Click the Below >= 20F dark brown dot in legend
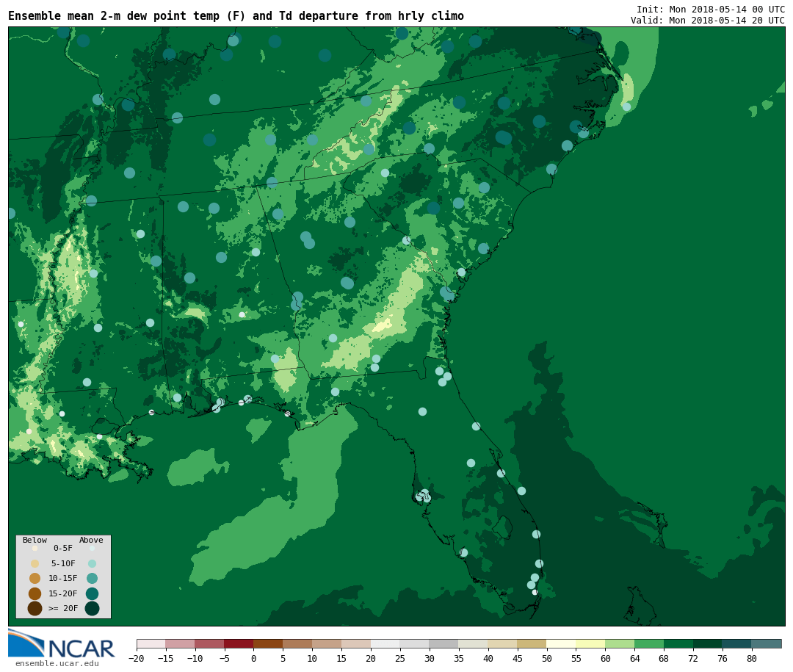Screen dimensions: 793x672 click(x=35, y=609)
